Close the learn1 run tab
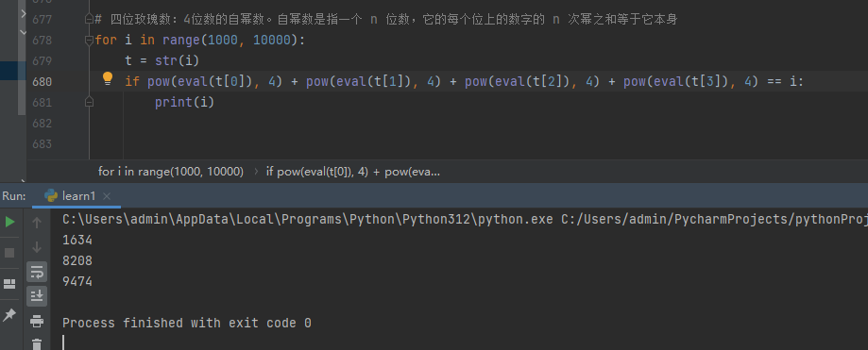The width and height of the screenshot is (868, 350). point(107,196)
